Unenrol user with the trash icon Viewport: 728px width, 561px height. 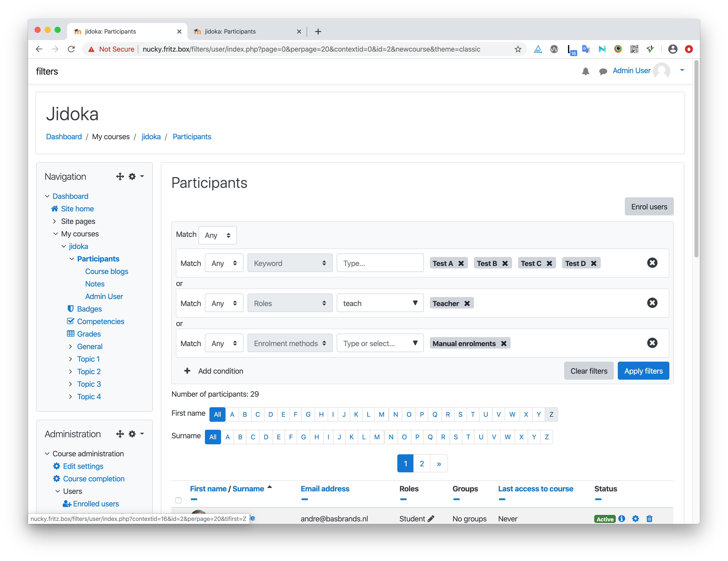pos(649,518)
